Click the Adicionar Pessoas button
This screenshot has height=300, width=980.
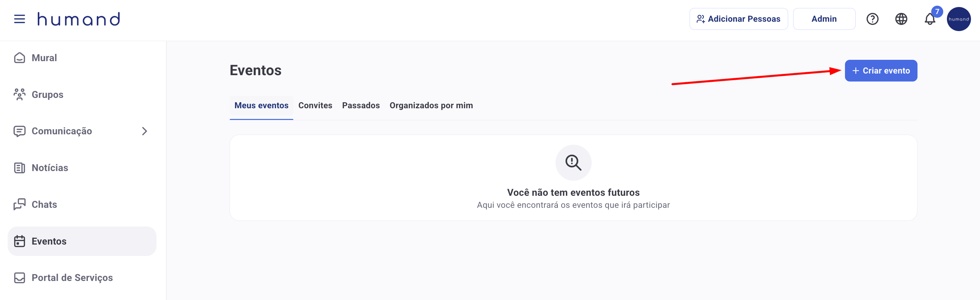[x=738, y=19]
